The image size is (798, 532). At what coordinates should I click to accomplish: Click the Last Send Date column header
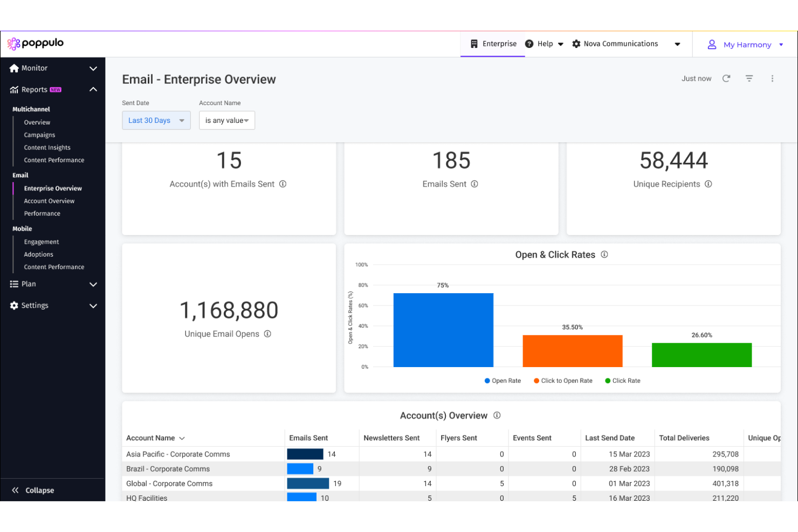click(x=610, y=438)
